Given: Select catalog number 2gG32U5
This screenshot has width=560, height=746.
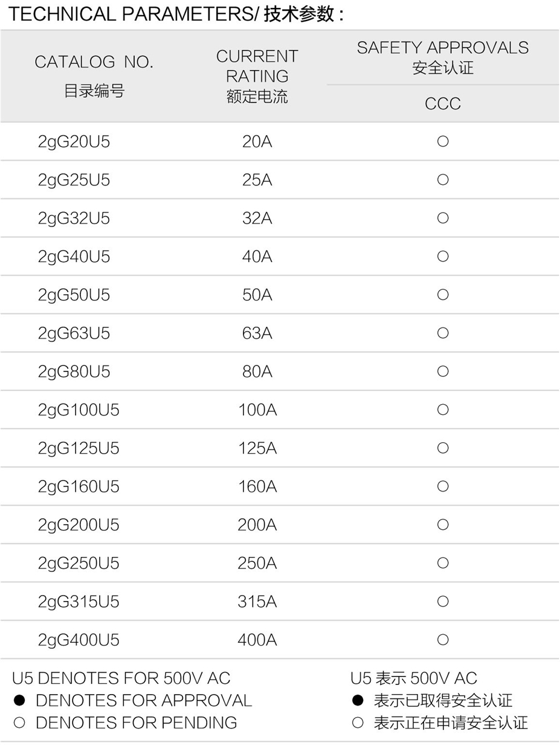Looking at the screenshot, I should 74,219.
